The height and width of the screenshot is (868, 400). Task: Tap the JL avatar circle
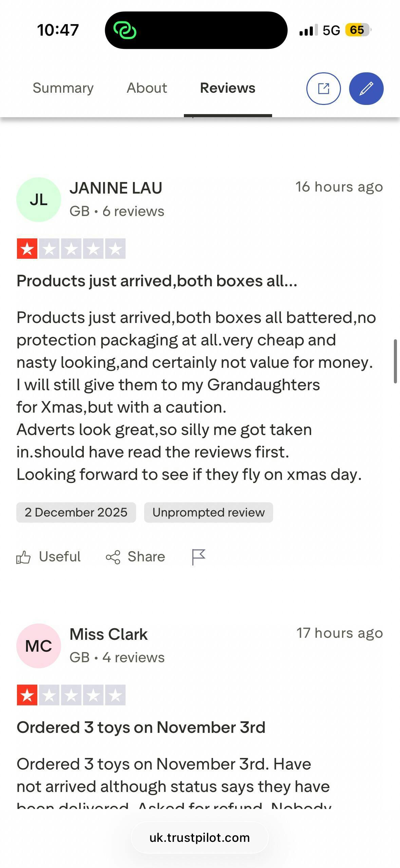39,200
